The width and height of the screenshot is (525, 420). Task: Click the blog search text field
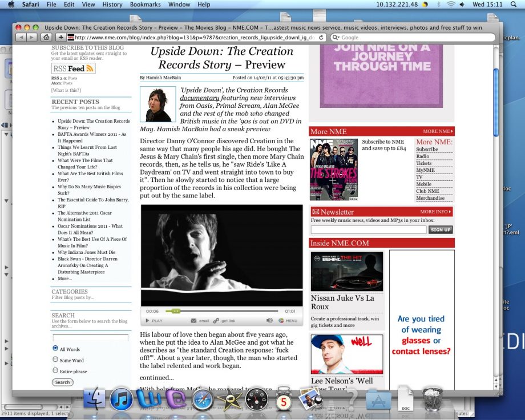(x=90, y=338)
